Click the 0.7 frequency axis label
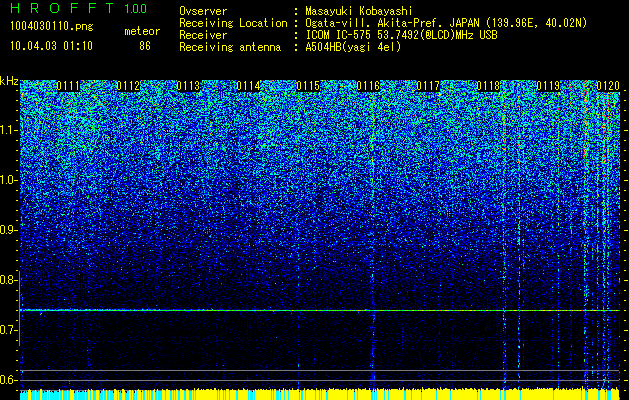 (7, 330)
